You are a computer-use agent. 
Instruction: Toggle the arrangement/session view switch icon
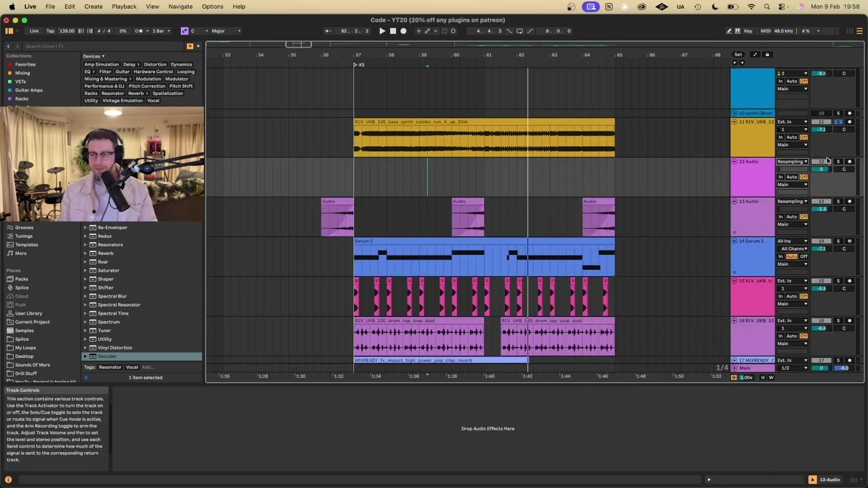tap(859, 30)
